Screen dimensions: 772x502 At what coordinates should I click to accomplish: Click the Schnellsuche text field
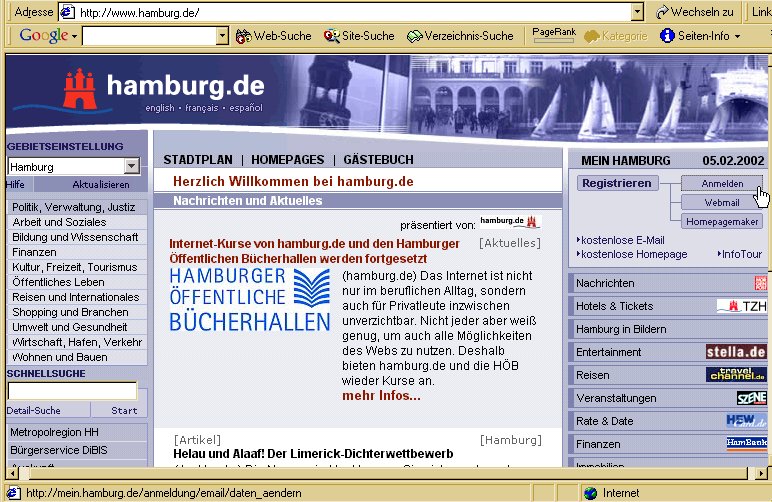point(72,391)
